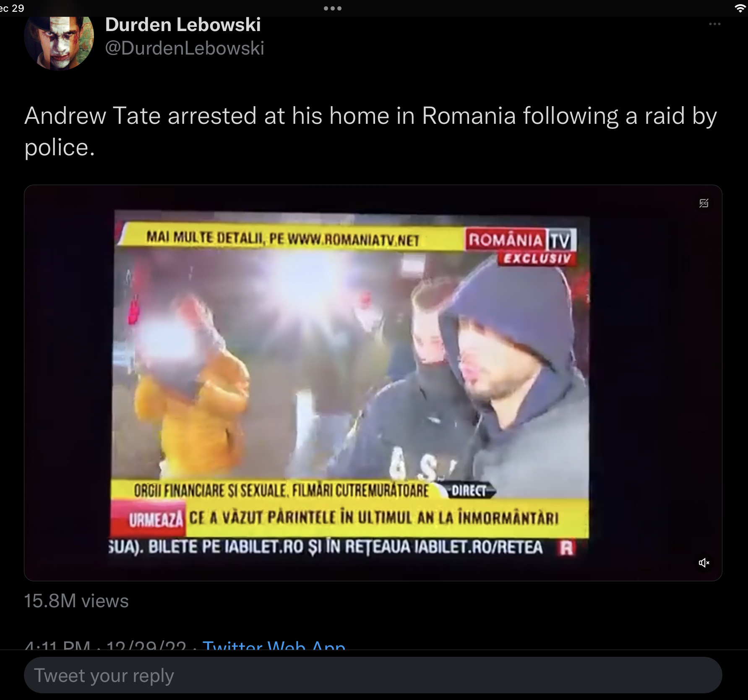
Task: Click the tweet text about Andrew Tate
Action: point(371,131)
